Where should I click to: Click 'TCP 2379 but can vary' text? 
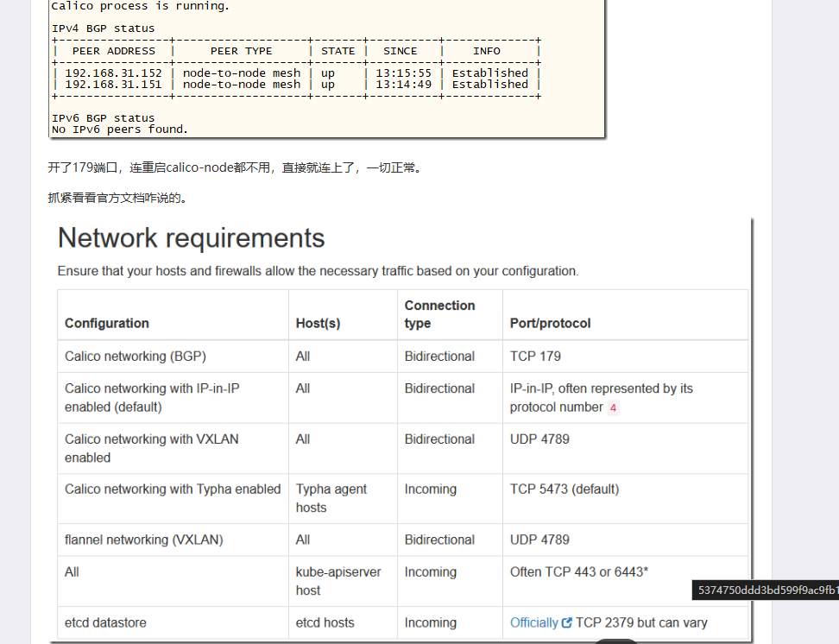(x=641, y=622)
